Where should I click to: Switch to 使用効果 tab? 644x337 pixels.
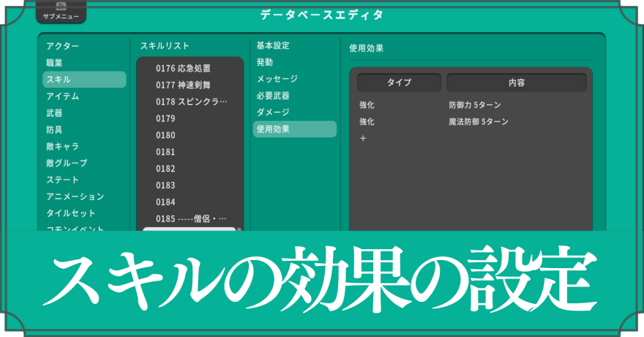[x=294, y=129]
